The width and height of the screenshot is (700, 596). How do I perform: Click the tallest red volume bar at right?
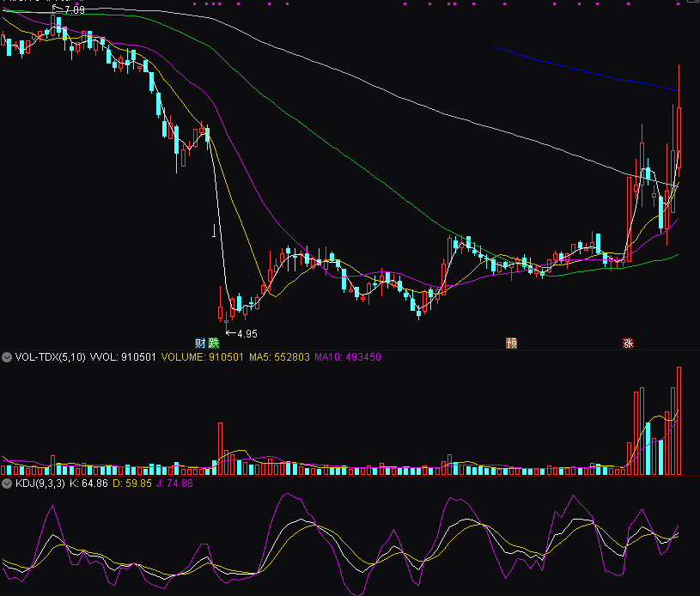coord(679,421)
